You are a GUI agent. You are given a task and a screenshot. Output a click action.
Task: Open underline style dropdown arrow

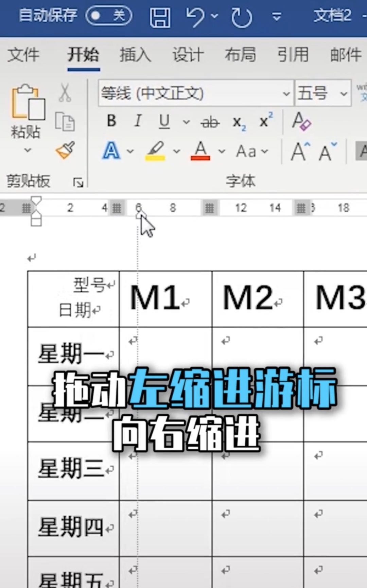click(x=186, y=122)
